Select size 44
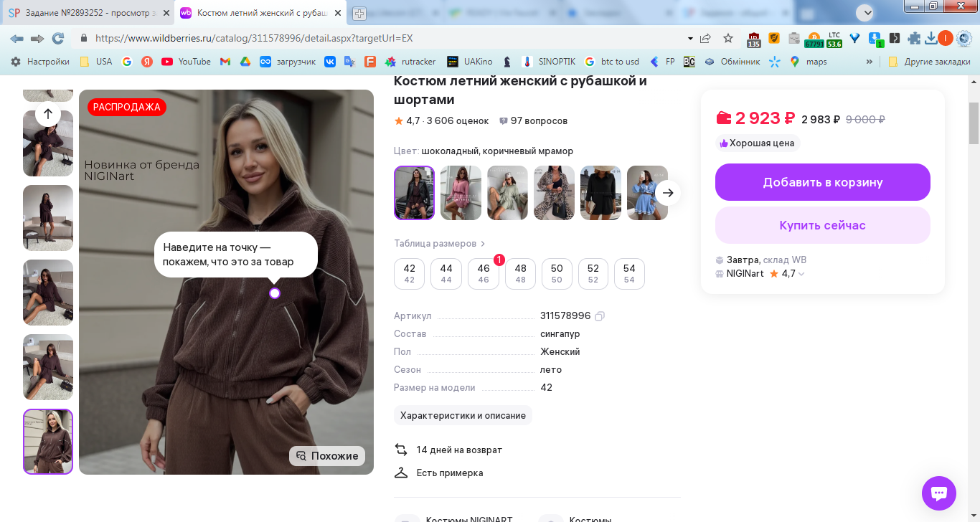The height and width of the screenshot is (522, 980). point(446,274)
